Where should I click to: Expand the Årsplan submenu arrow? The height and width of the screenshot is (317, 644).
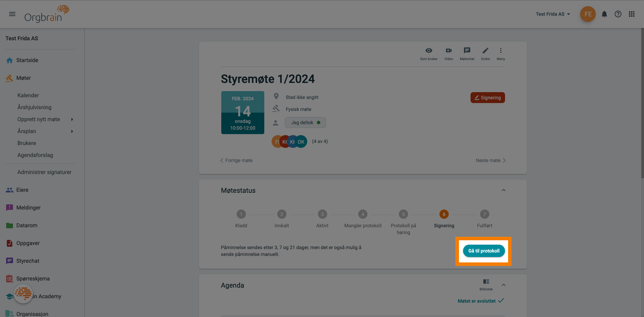pyautogui.click(x=72, y=131)
